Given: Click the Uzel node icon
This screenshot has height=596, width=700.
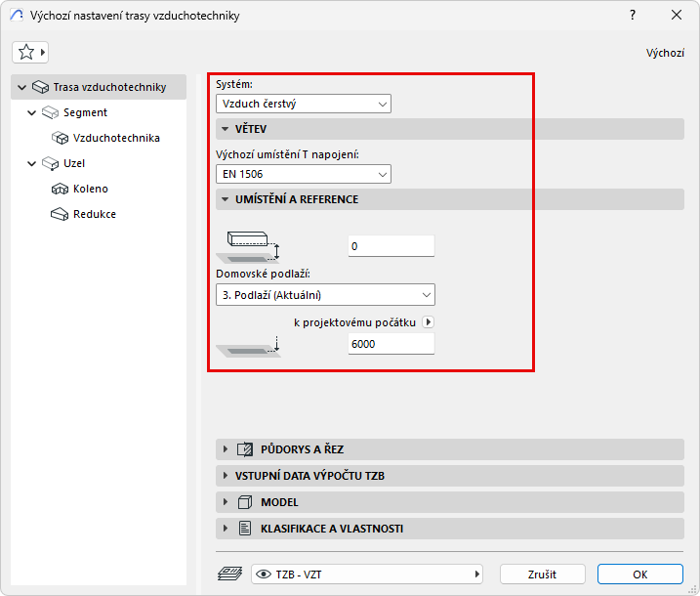Looking at the screenshot, I should pyautogui.click(x=51, y=163).
